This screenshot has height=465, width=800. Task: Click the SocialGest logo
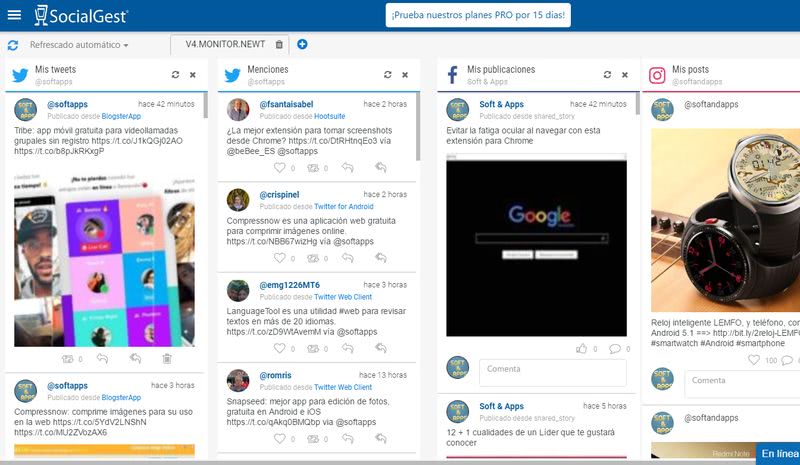point(81,15)
